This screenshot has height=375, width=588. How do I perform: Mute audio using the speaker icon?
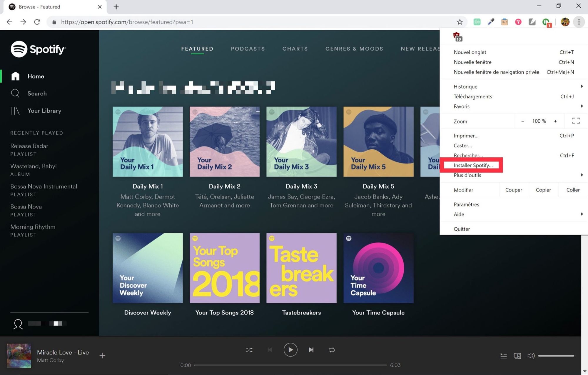point(531,356)
